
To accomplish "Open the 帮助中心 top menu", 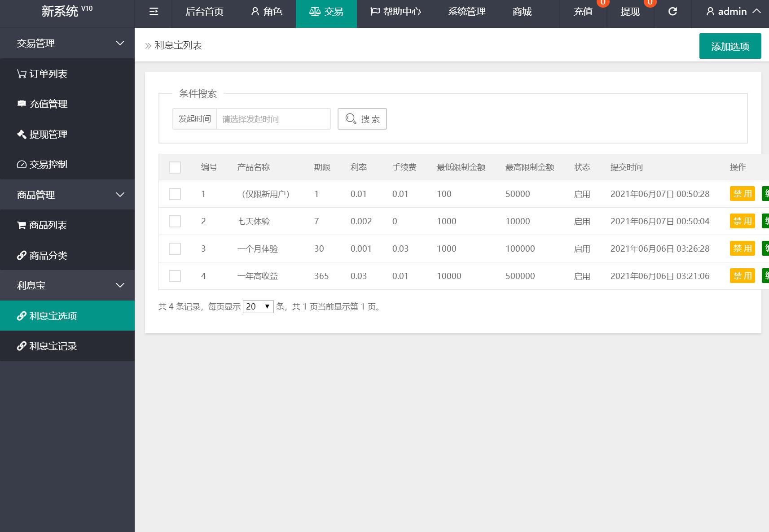I will pos(395,12).
